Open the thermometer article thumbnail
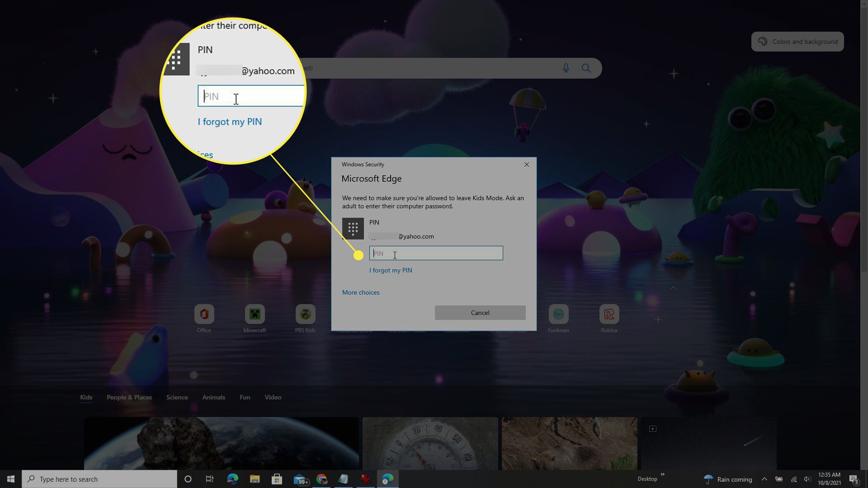868x488 pixels. click(430, 443)
